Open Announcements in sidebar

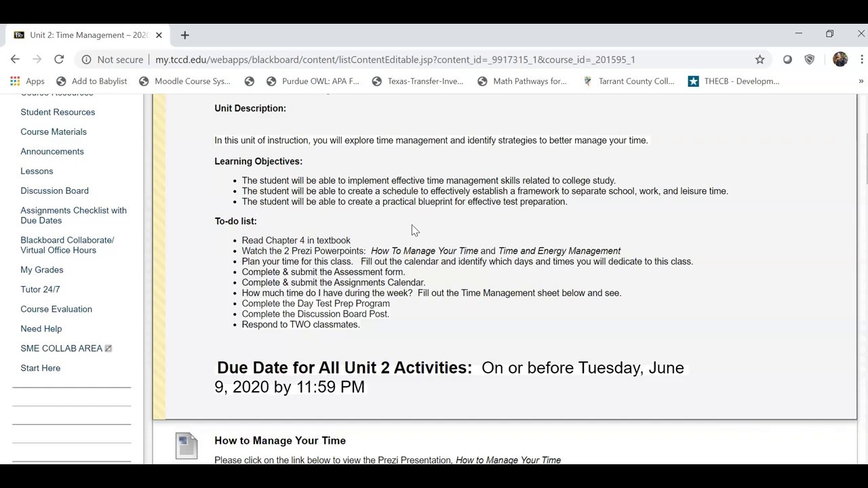click(x=52, y=152)
